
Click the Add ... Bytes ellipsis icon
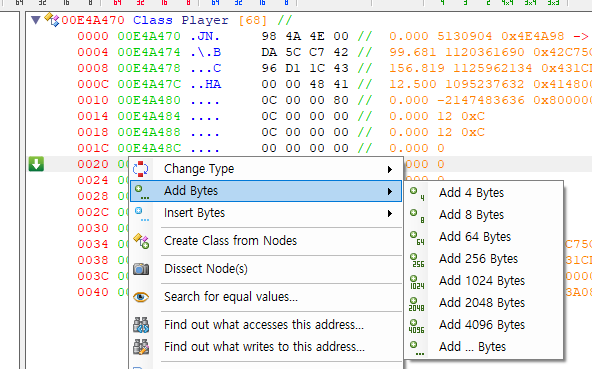[417, 348]
